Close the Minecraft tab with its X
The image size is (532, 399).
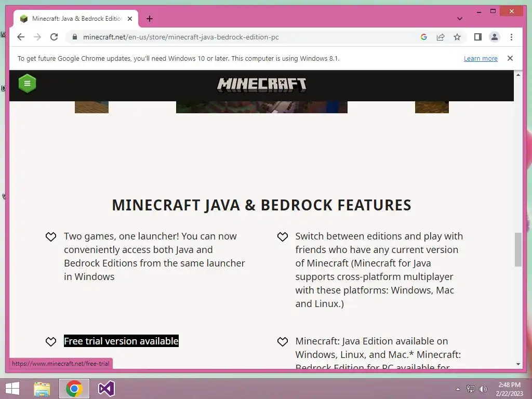(x=129, y=19)
